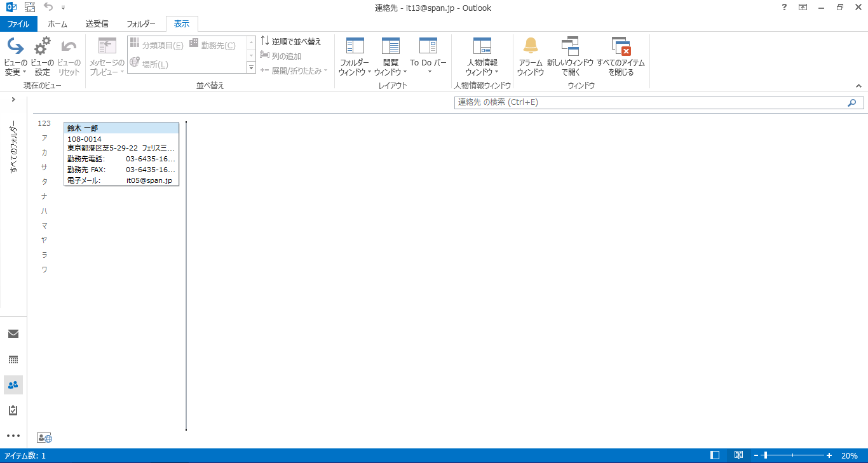Open the 並べ替え gallery scroll up arrow
868x463 pixels.
click(x=251, y=41)
